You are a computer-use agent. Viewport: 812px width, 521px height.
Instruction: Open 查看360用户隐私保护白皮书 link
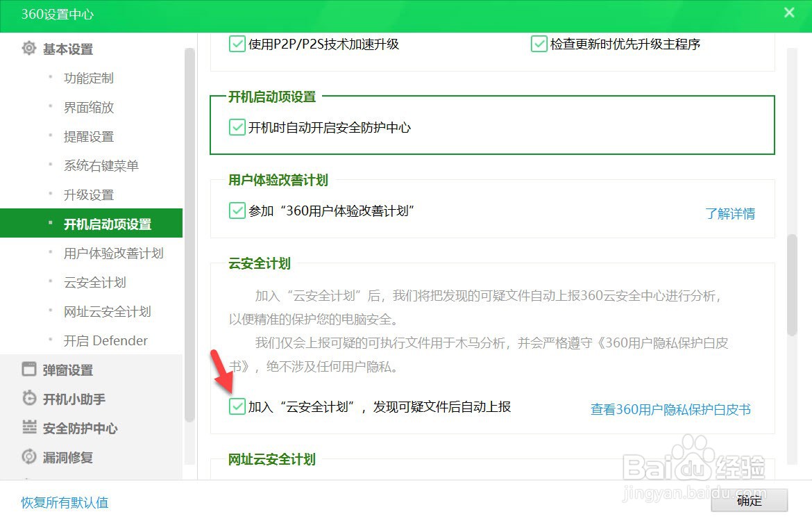pos(670,410)
